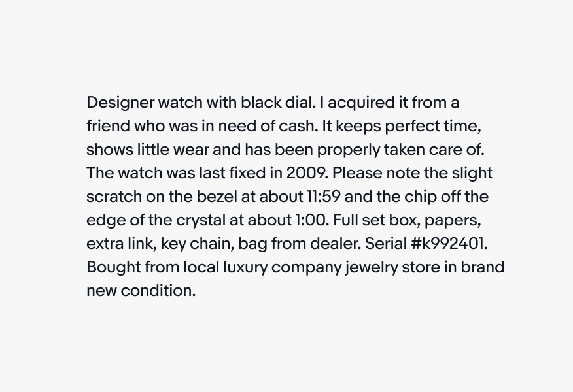Click on the word "papers"
The height and width of the screenshot is (392, 573).
(453, 221)
